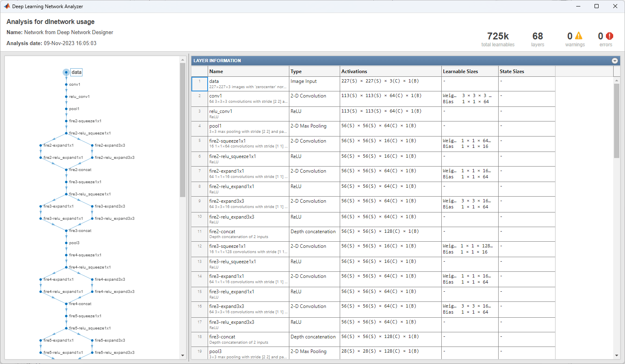Click the yellow warnings triangle icon
This screenshot has height=364, width=625.
[x=579, y=36]
